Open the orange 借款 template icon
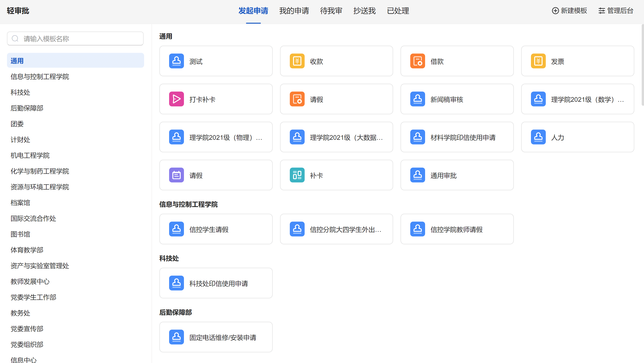This screenshot has width=644, height=363. [x=417, y=61]
